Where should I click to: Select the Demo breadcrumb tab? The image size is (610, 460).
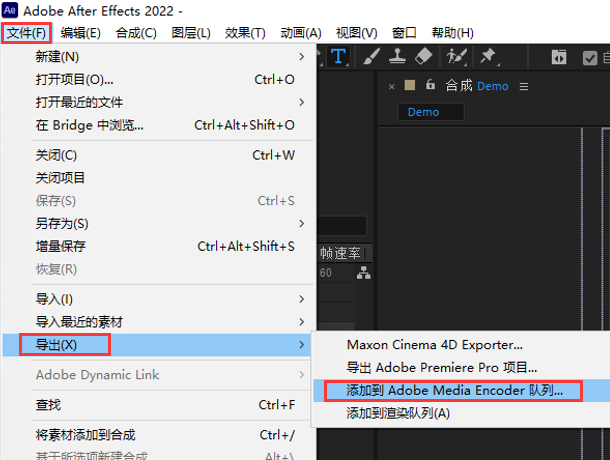point(430,112)
